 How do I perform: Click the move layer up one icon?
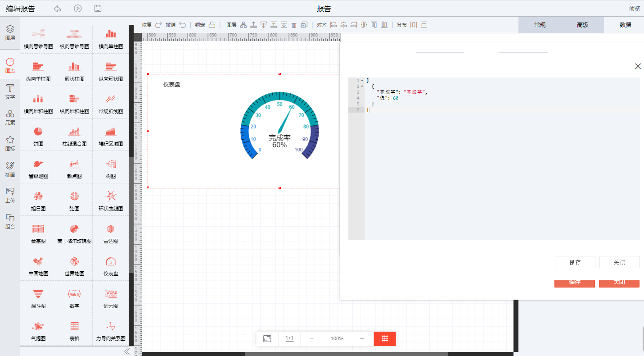click(x=254, y=25)
